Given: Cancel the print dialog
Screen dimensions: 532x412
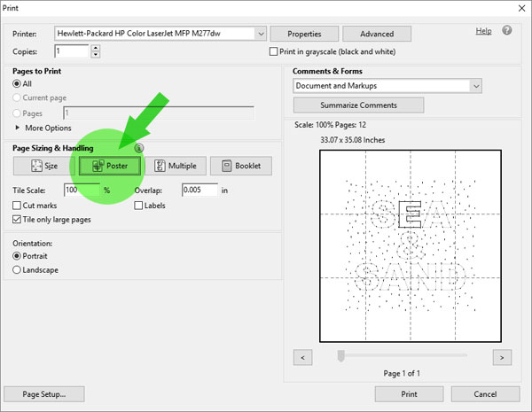Looking at the screenshot, I should 486,394.
